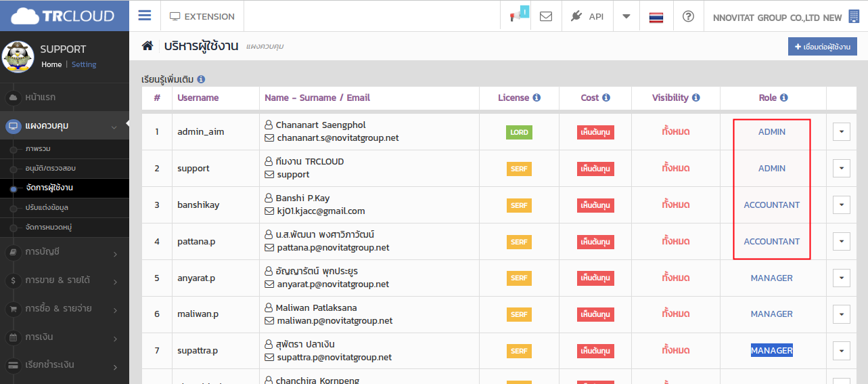Click name Banshi P.Kay

coord(302,198)
